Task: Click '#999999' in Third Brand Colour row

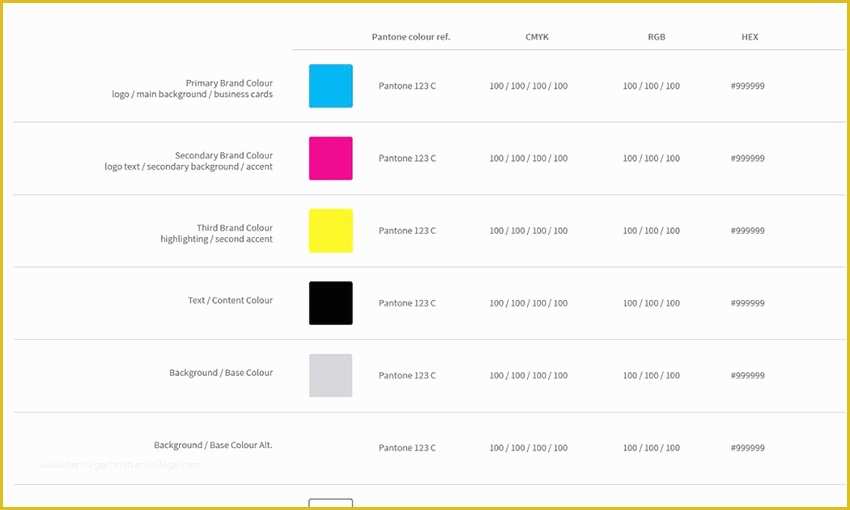Action: (748, 231)
